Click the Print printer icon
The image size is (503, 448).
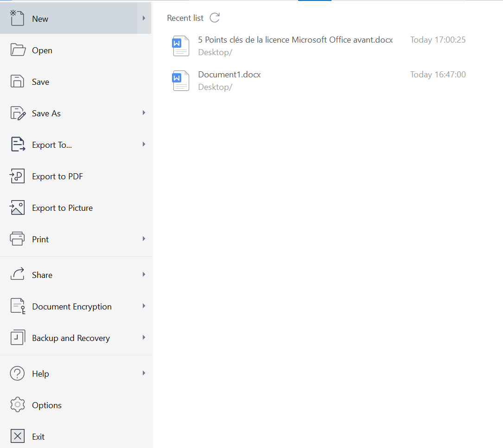click(17, 239)
